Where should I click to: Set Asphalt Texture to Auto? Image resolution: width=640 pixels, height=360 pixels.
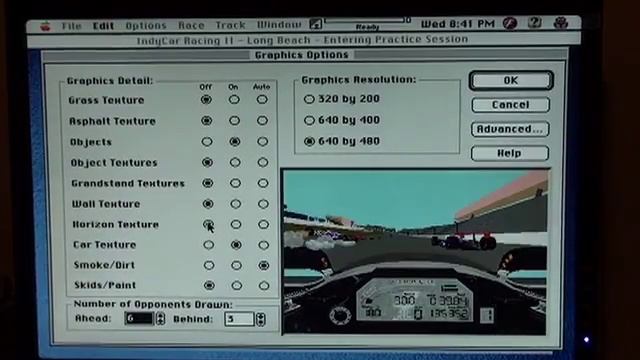click(262, 120)
